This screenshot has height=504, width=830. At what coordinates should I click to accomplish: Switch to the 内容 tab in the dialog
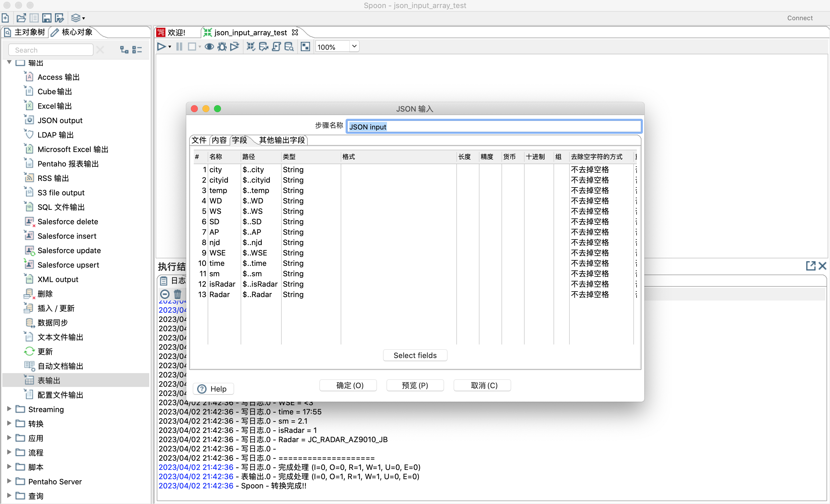pyautogui.click(x=219, y=140)
